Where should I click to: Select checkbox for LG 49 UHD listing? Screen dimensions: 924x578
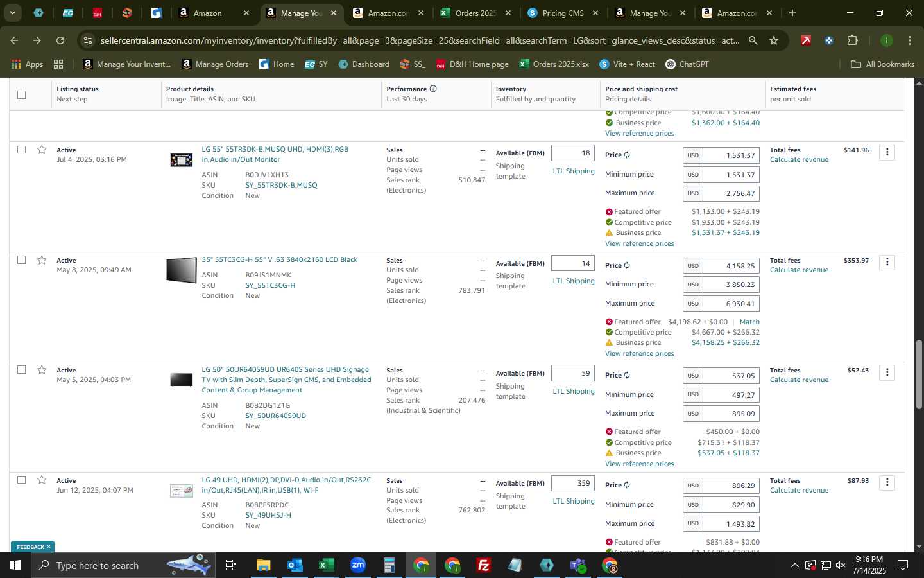point(21,480)
